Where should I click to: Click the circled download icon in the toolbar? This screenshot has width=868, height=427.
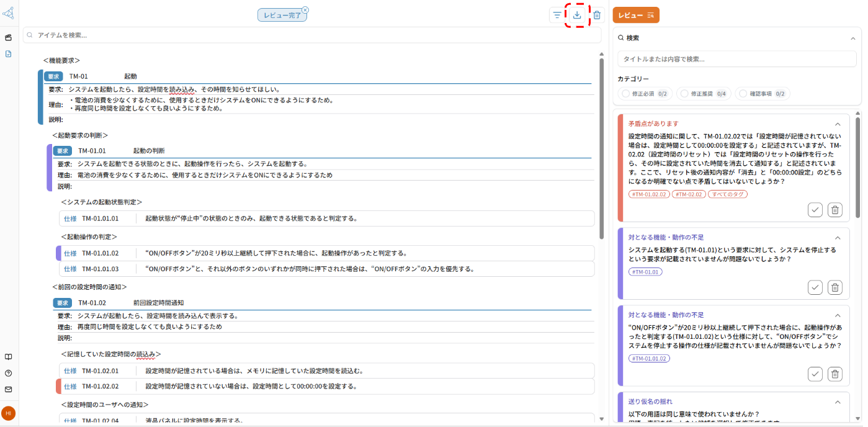pyautogui.click(x=576, y=15)
